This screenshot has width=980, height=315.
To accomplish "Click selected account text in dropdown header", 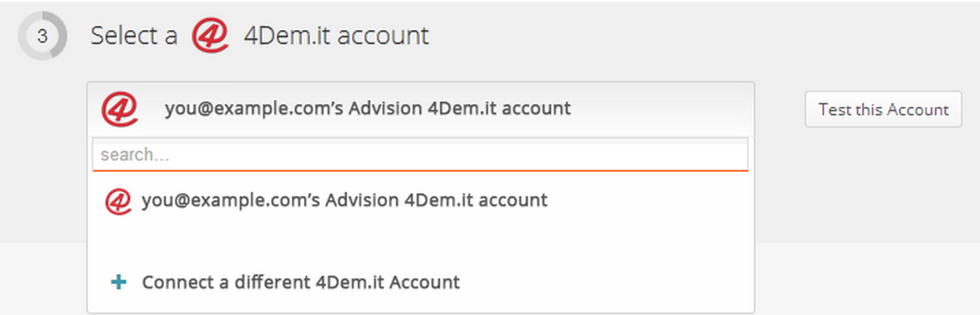I will click(367, 109).
